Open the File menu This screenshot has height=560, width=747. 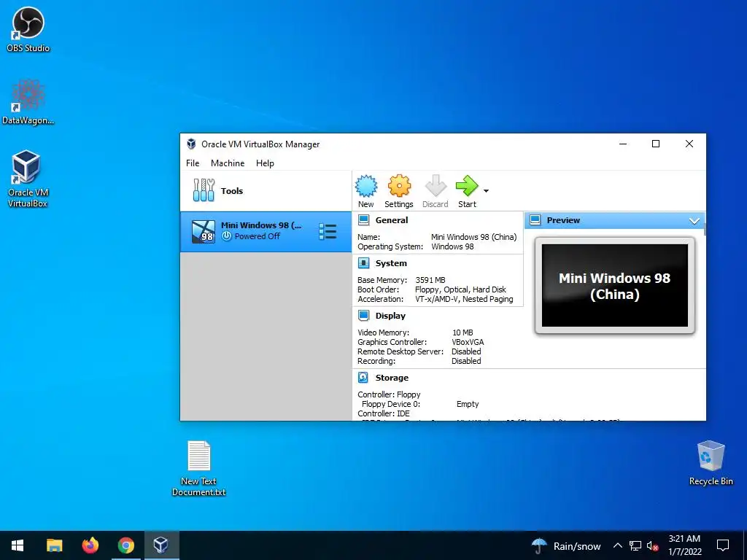click(x=193, y=163)
